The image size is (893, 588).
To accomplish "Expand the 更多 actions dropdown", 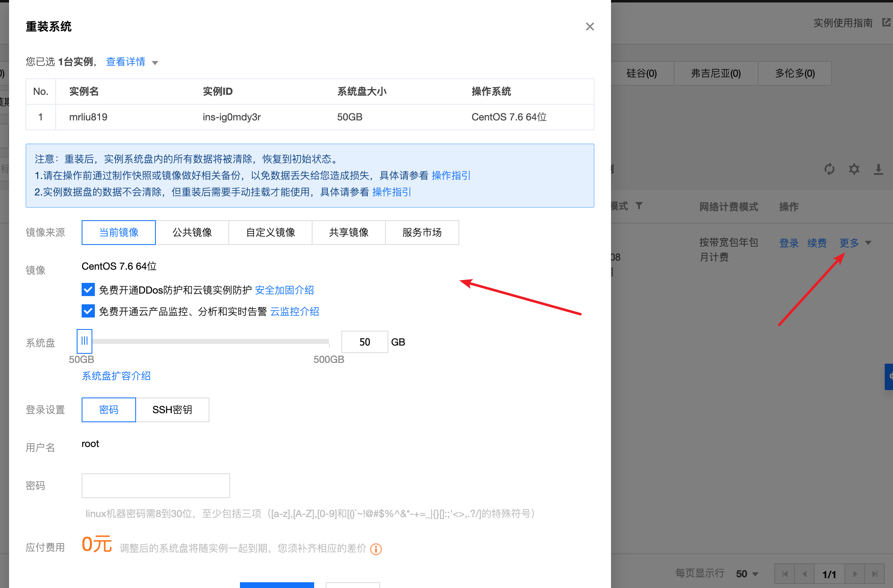I will coord(855,243).
